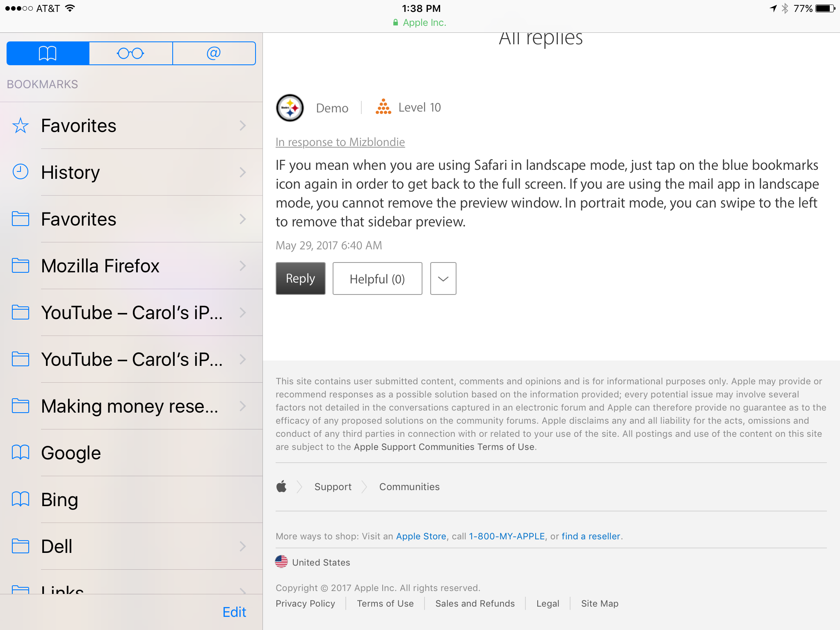Open the Apple Store link
The width and height of the screenshot is (840, 630).
click(421, 536)
